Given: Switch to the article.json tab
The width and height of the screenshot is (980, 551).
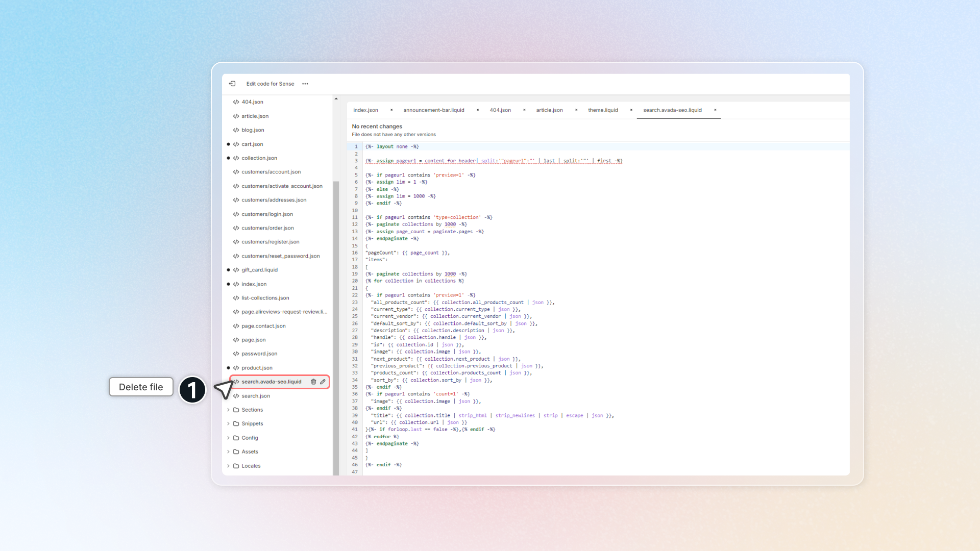Looking at the screenshot, I should [x=549, y=110].
